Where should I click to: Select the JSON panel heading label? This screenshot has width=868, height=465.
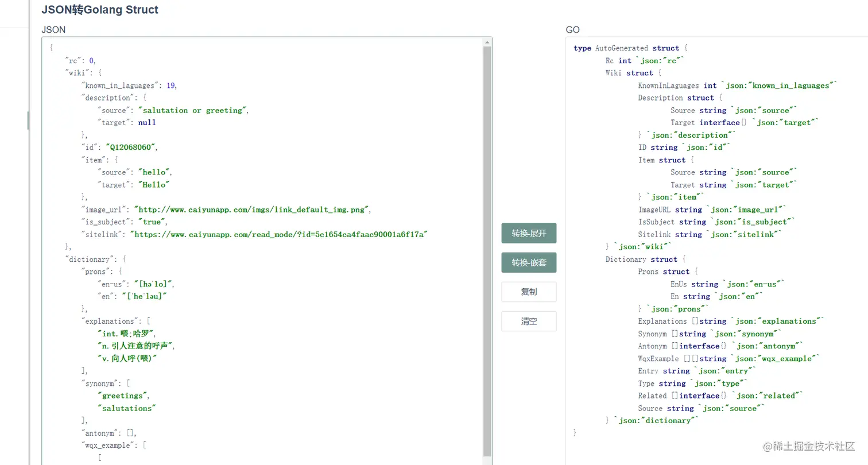click(53, 29)
